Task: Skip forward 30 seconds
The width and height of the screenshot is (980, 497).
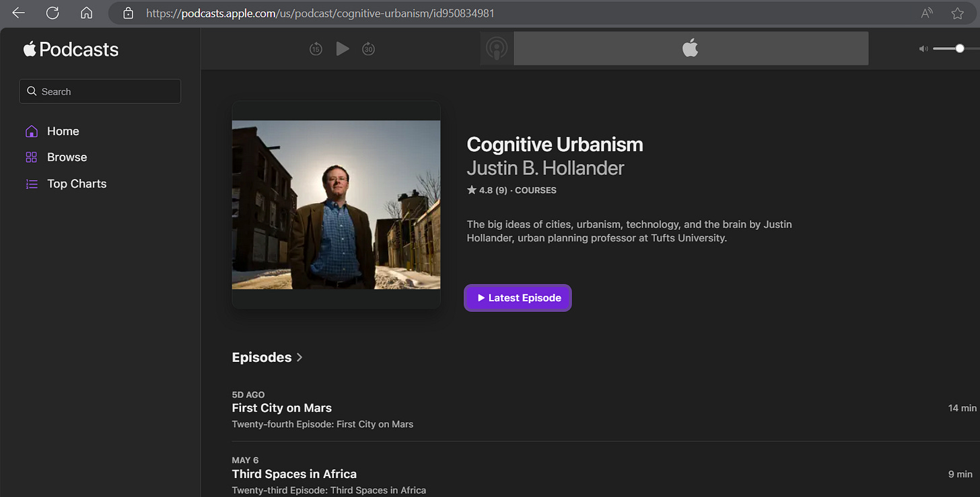Action: click(368, 48)
